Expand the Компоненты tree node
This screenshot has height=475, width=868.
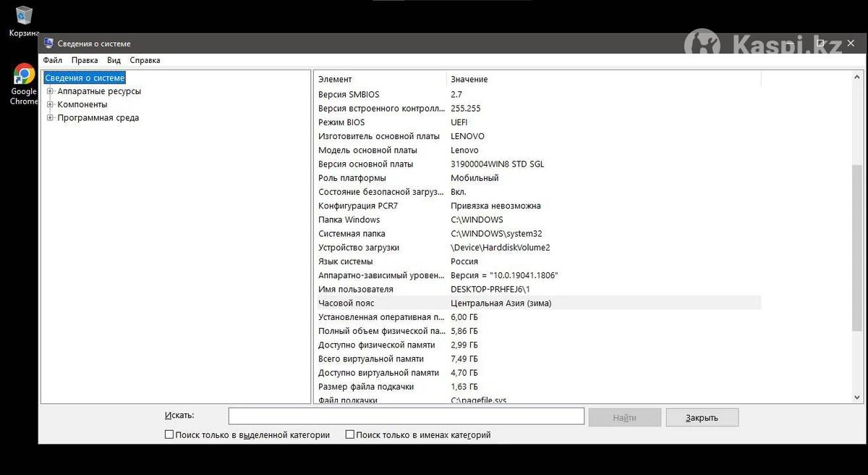(x=50, y=104)
